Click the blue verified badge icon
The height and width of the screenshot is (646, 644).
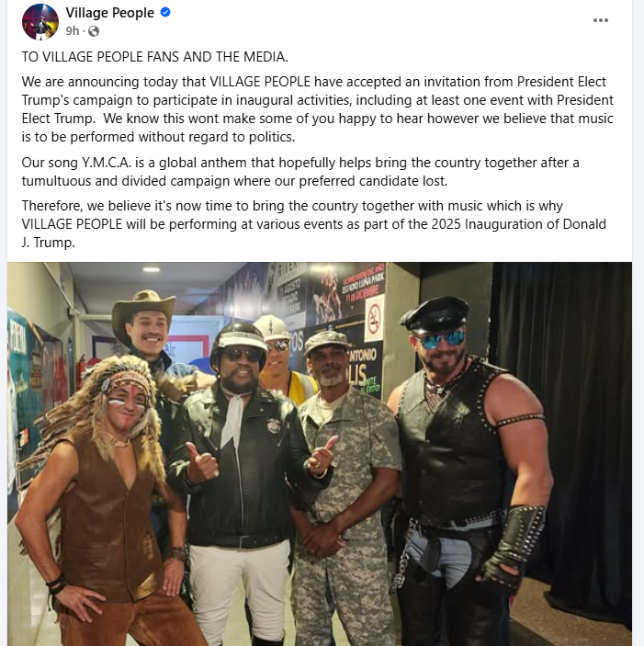point(165,13)
